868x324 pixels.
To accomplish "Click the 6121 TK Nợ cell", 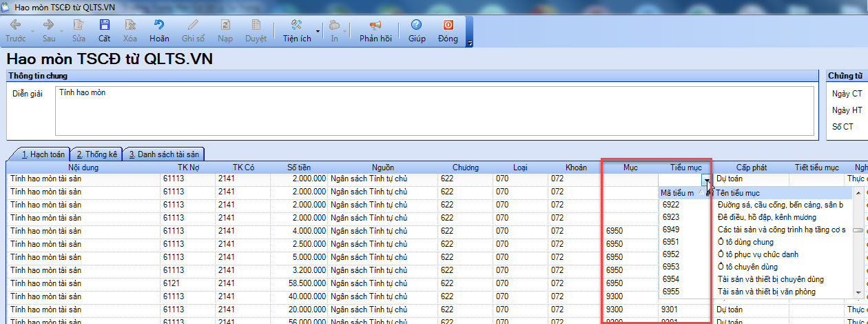I will [187, 283].
